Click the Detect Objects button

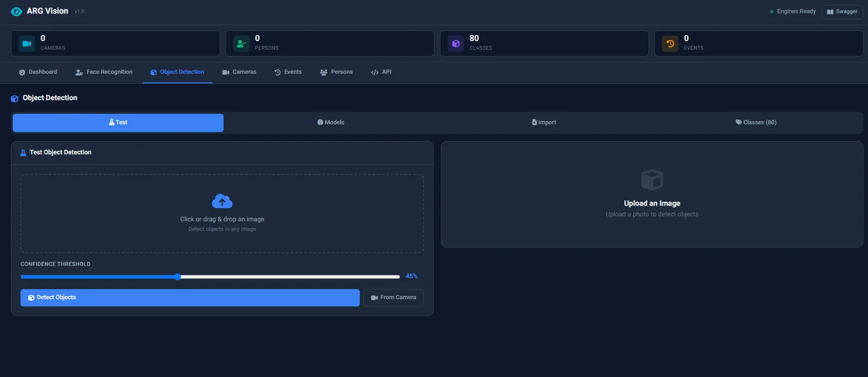click(190, 298)
